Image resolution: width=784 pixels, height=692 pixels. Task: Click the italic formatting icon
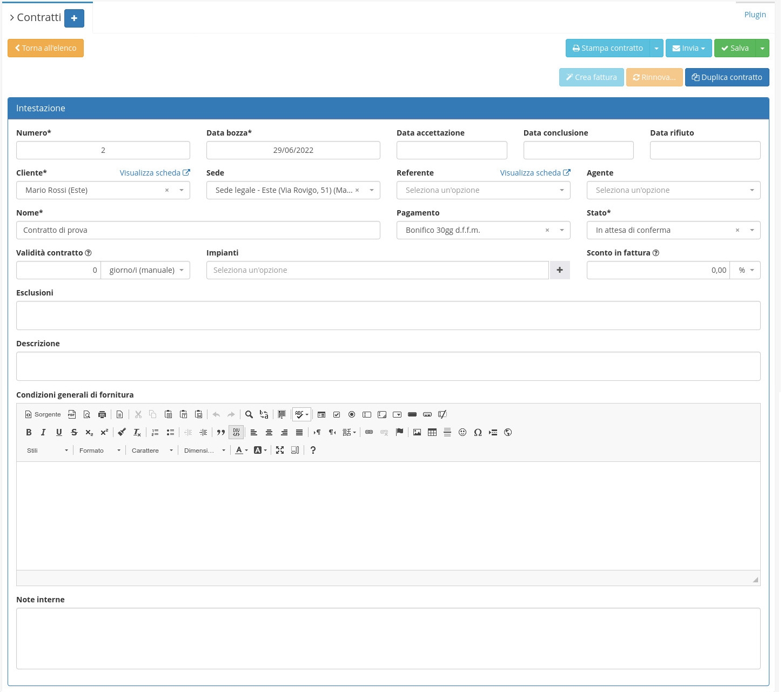(x=44, y=432)
